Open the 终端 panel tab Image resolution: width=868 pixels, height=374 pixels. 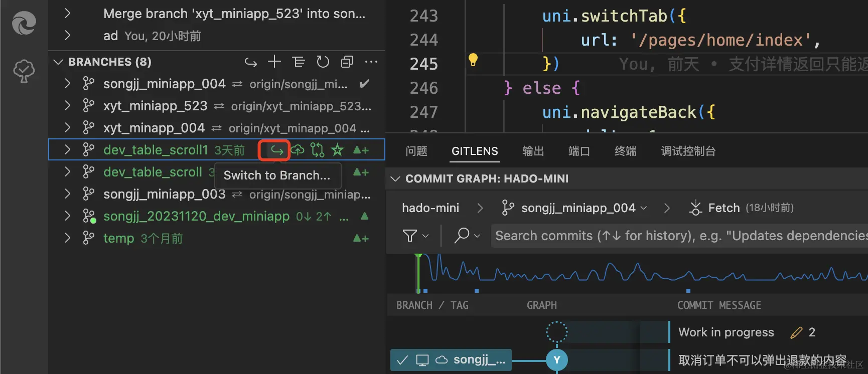click(x=625, y=151)
